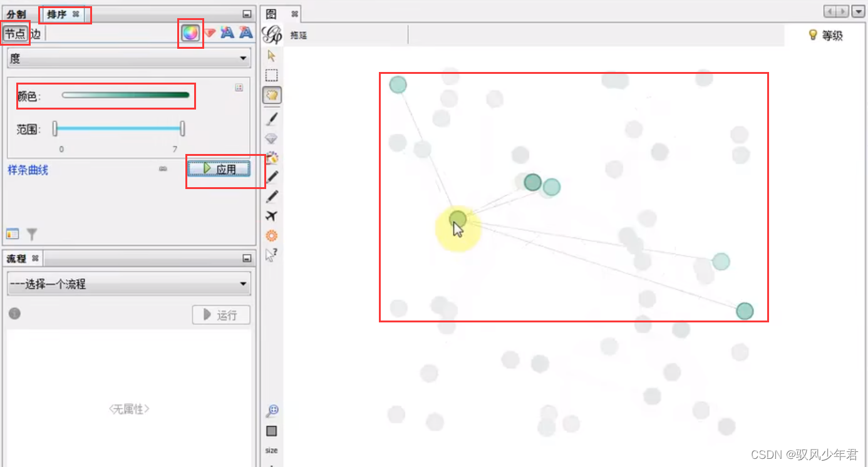Select the edge pencil tool

[x=272, y=197]
